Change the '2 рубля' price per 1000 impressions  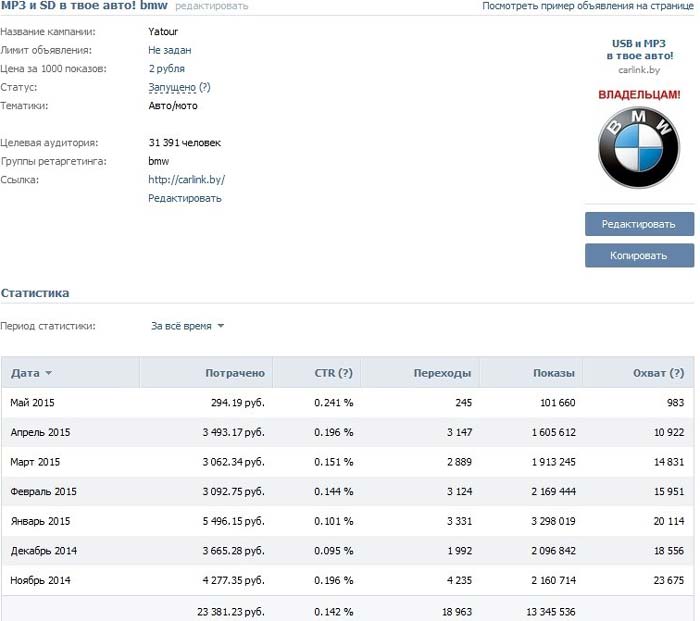pos(167,69)
